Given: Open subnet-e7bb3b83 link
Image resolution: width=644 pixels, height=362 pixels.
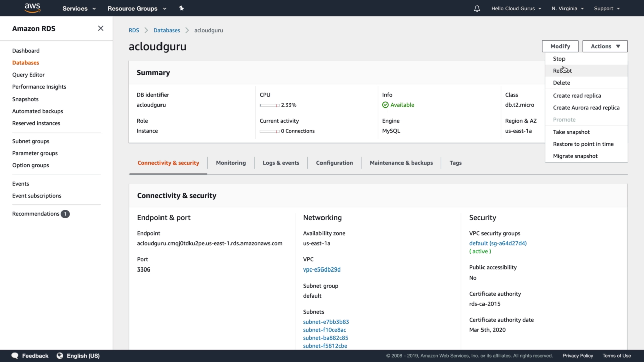Looking at the screenshot, I should pos(326,322).
